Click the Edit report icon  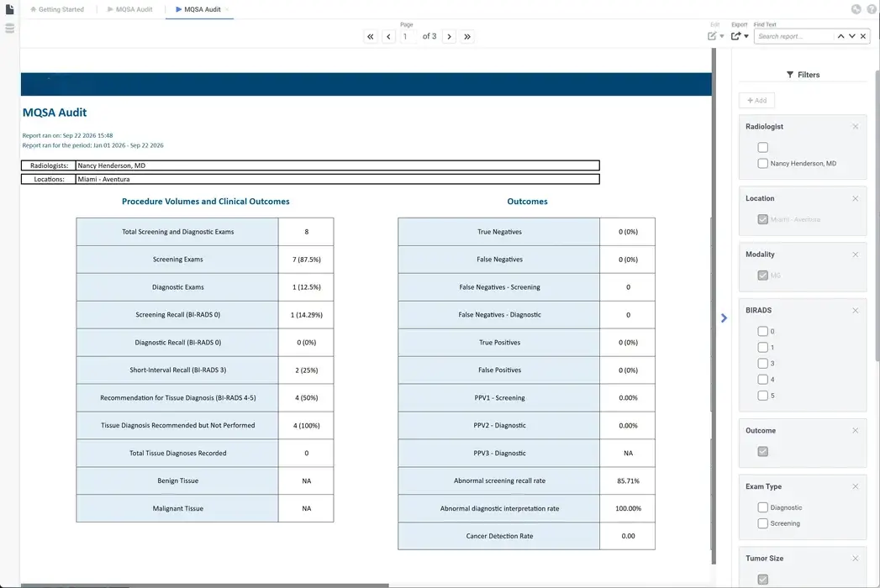712,36
